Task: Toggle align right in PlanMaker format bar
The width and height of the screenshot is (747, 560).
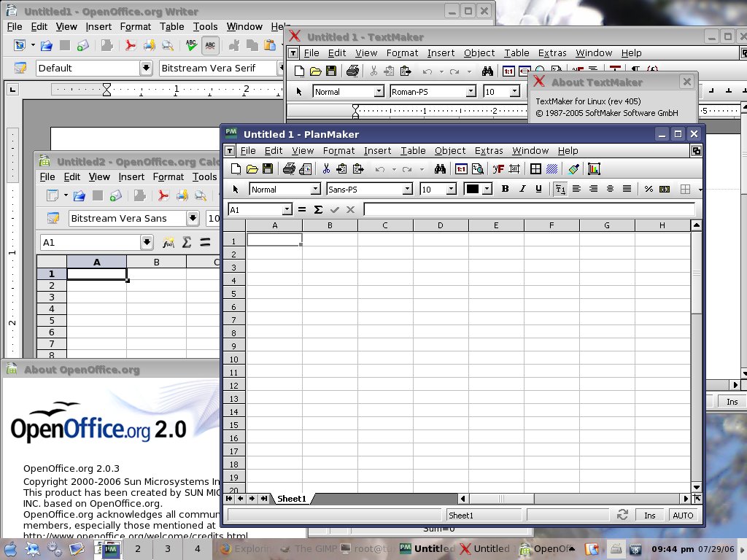Action: click(x=593, y=189)
